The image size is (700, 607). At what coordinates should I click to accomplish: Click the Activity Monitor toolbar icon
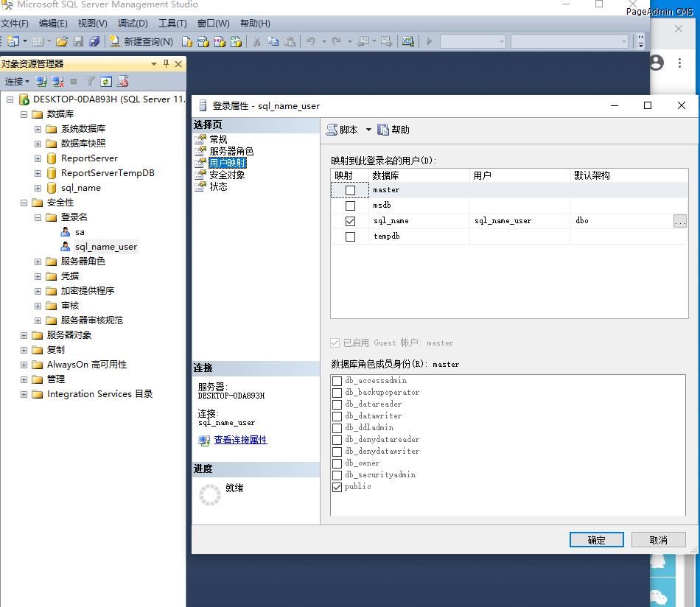point(408,41)
